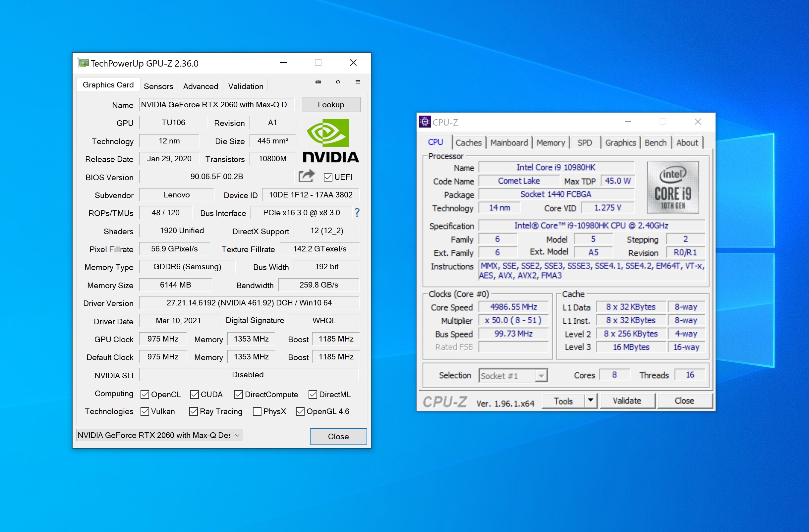Click the Socket 1440 FCBGA package value
809x532 pixels.
coord(556,194)
